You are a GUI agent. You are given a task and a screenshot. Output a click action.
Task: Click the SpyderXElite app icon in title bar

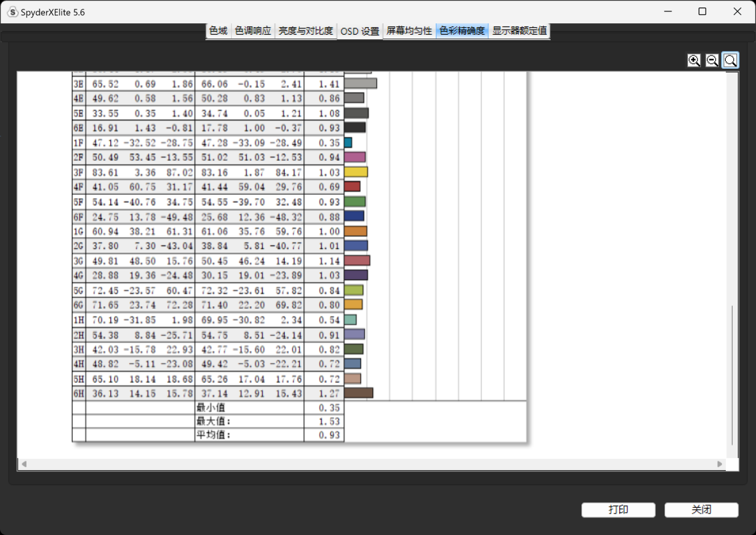pyautogui.click(x=12, y=12)
